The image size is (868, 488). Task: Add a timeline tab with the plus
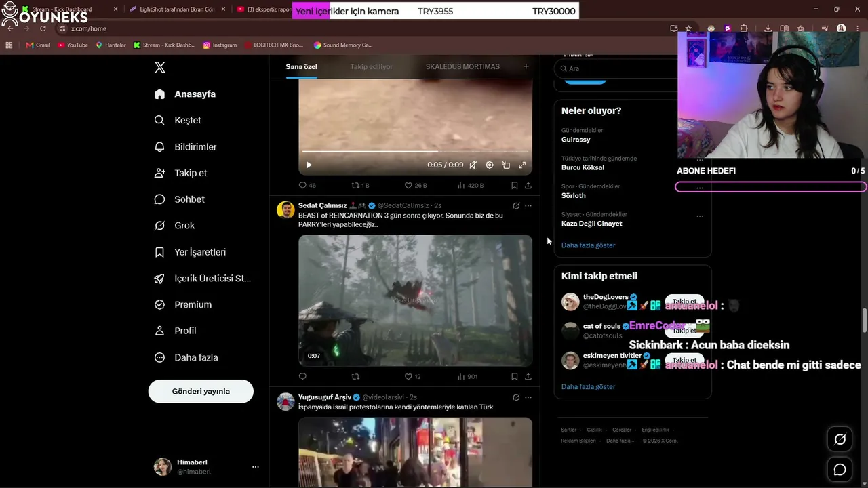(526, 66)
